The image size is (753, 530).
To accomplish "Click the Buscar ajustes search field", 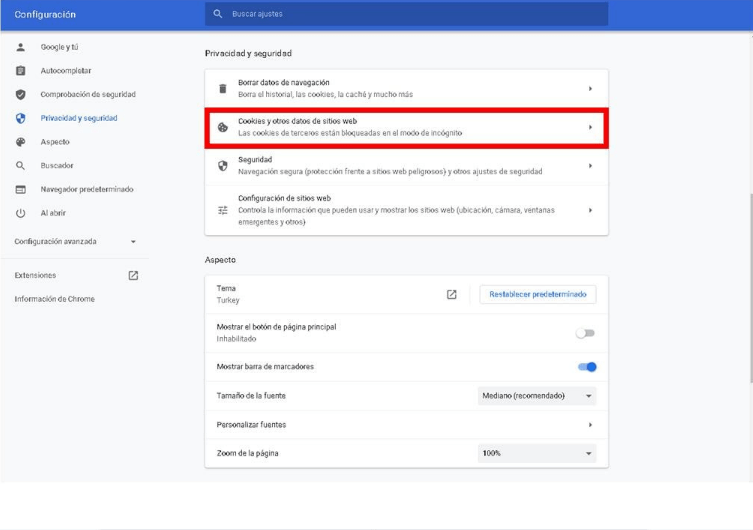I will pyautogui.click(x=406, y=14).
